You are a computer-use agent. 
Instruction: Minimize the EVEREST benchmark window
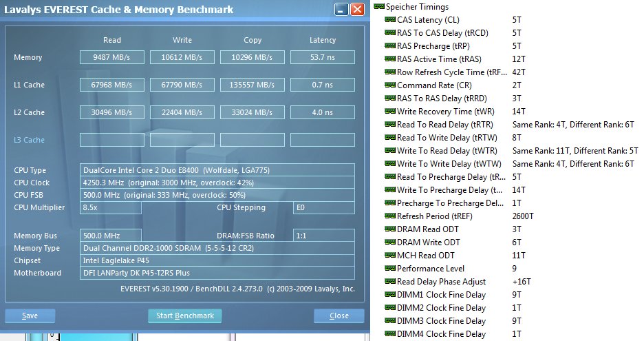coord(341,10)
